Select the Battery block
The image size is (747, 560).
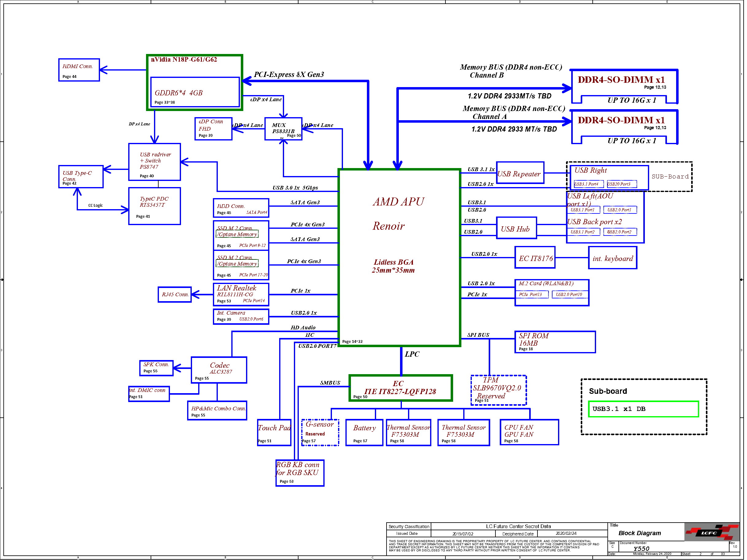[364, 433]
